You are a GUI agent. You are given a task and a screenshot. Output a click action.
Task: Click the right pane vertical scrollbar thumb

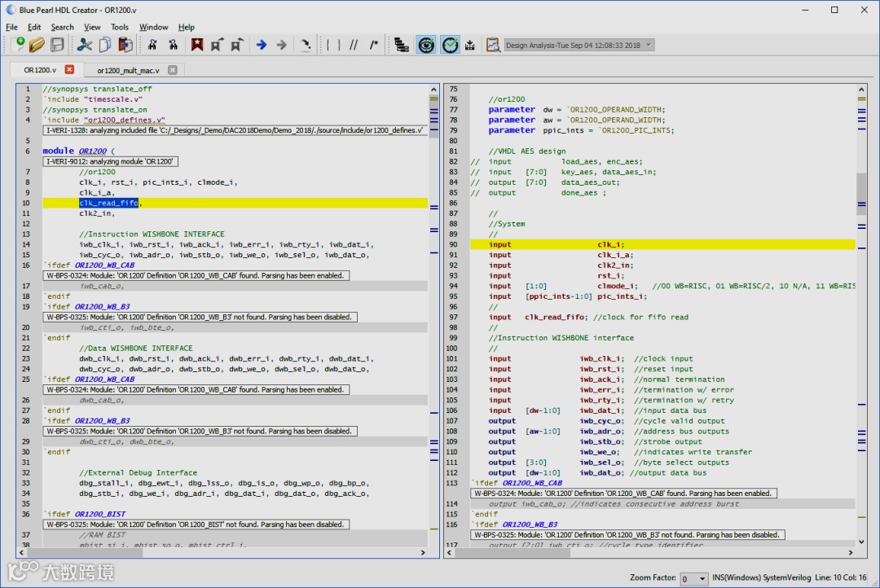point(862,193)
